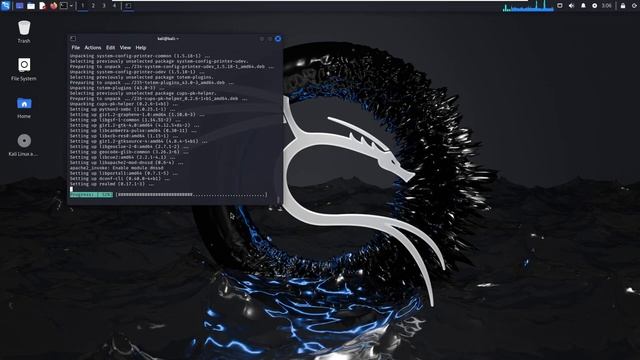Click the 'Setting up python3-smbc' line
The image size is (640, 360).
coord(124,109)
